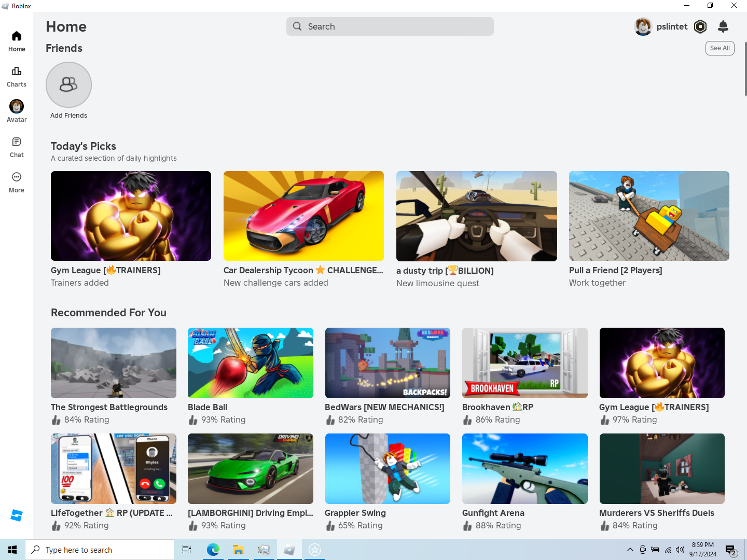Open the network Wi-Fi tray icon
This screenshot has height=560, width=747.
(668, 550)
